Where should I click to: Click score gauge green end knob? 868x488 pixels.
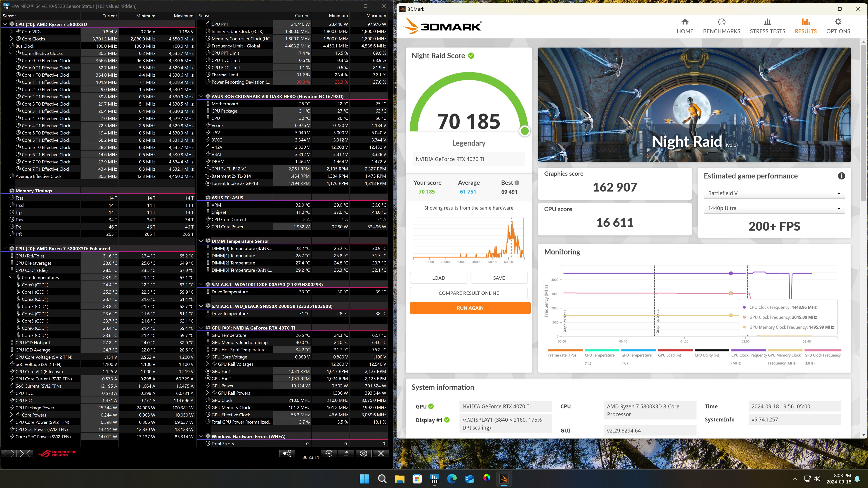525,131
